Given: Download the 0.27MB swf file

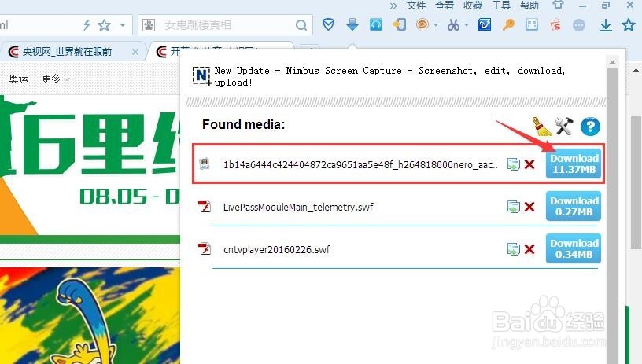Looking at the screenshot, I should pyautogui.click(x=574, y=206).
